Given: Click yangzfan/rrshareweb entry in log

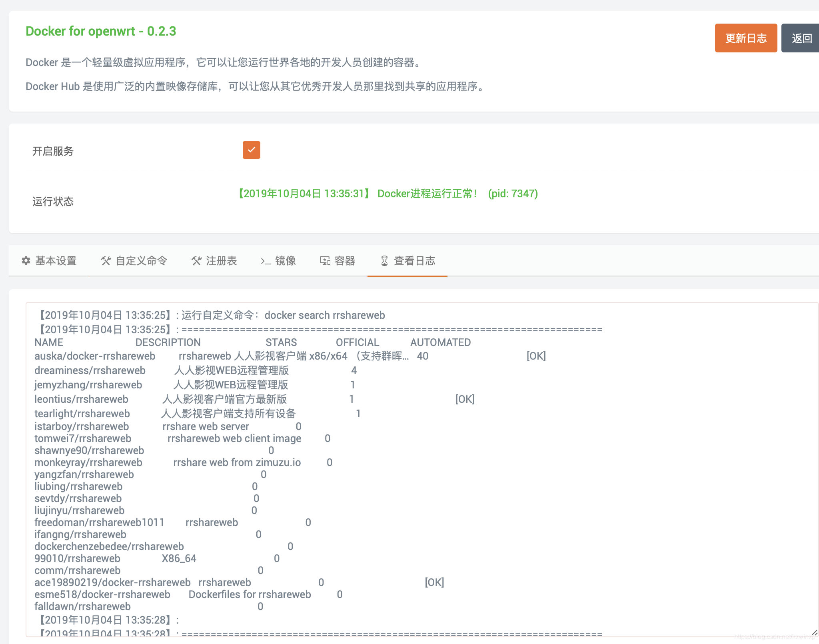Looking at the screenshot, I should (84, 474).
